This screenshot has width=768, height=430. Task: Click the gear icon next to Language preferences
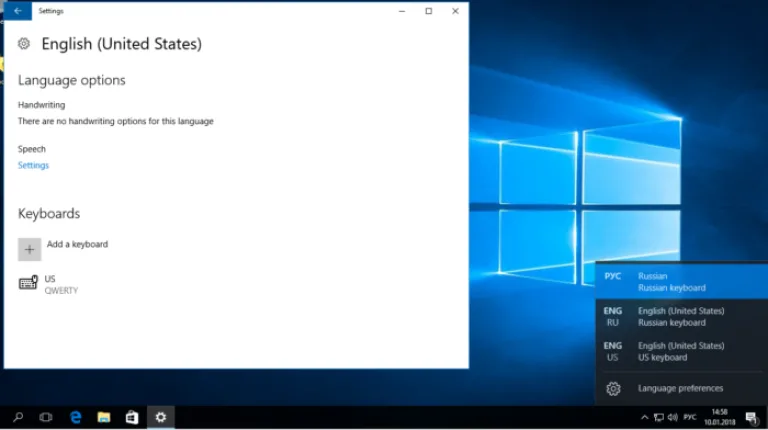coord(613,388)
